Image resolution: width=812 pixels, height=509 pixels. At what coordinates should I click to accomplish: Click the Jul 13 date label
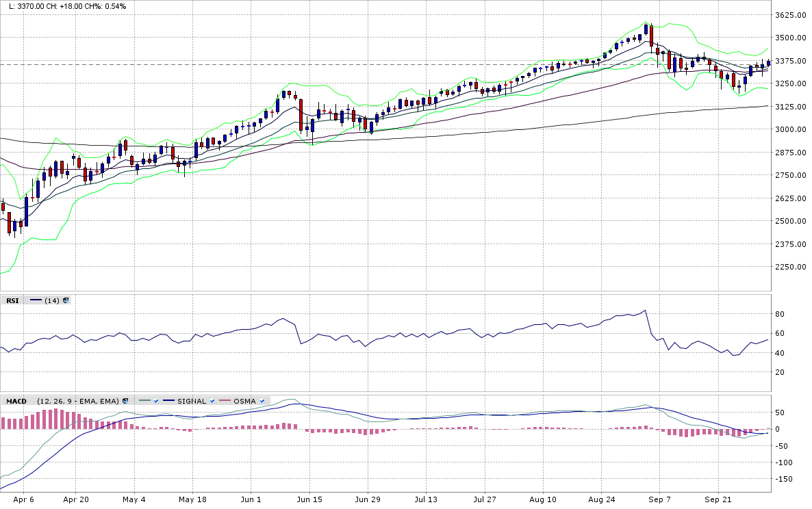(x=426, y=499)
